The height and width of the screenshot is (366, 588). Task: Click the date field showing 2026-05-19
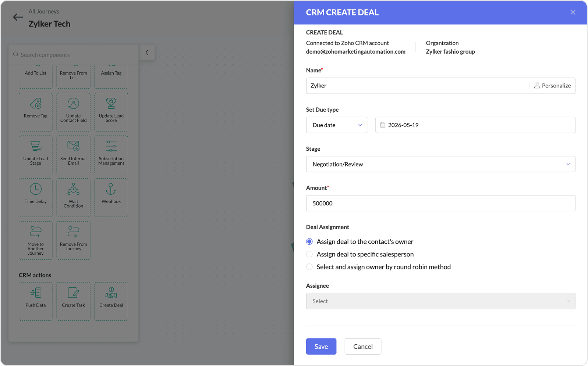point(475,125)
